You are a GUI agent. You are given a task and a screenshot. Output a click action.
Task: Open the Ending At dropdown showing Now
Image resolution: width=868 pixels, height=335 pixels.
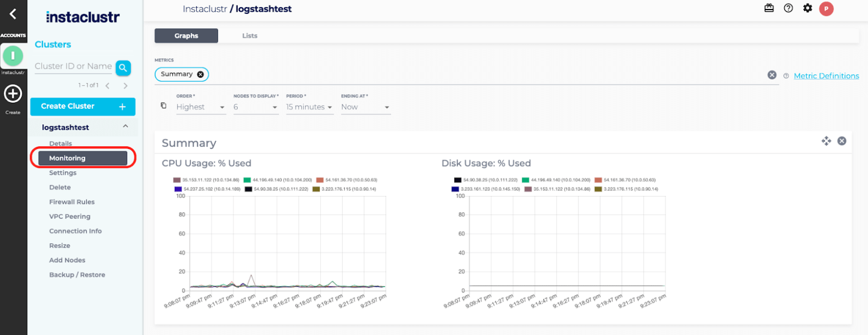(365, 107)
